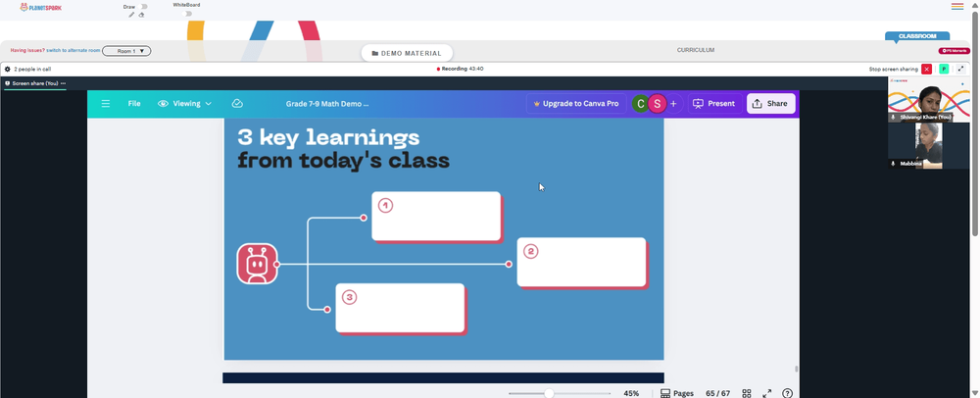Toggle the Draw switch

coord(143,7)
